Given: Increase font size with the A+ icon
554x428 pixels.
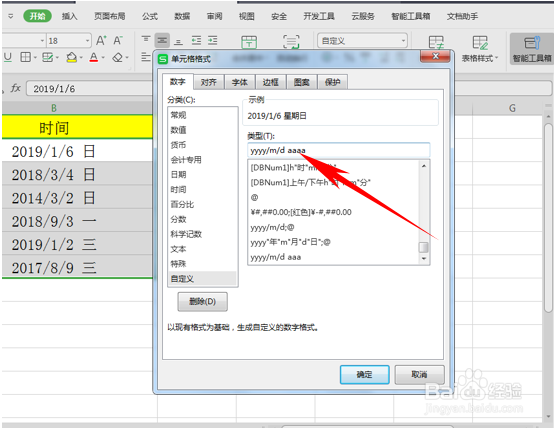Looking at the screenshot, I should pos(101,41).
